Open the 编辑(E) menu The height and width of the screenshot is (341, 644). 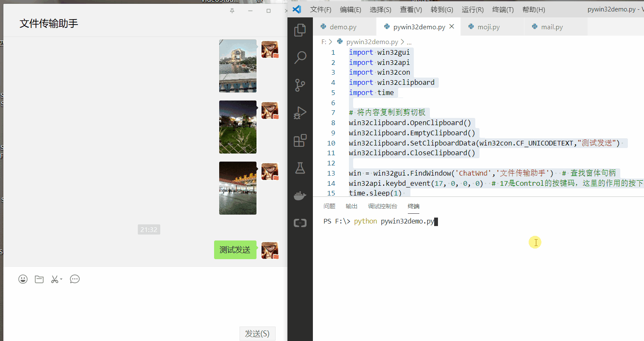(x=351, y=9)
